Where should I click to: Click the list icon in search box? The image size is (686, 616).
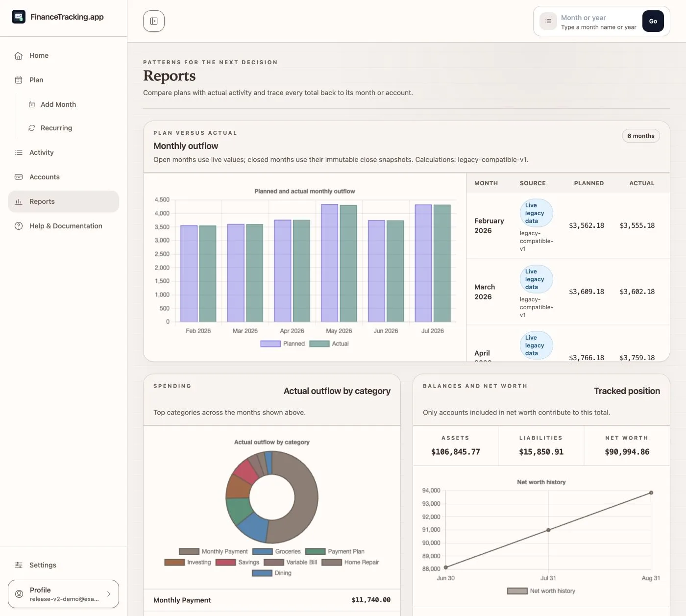(x=548, y=21)
